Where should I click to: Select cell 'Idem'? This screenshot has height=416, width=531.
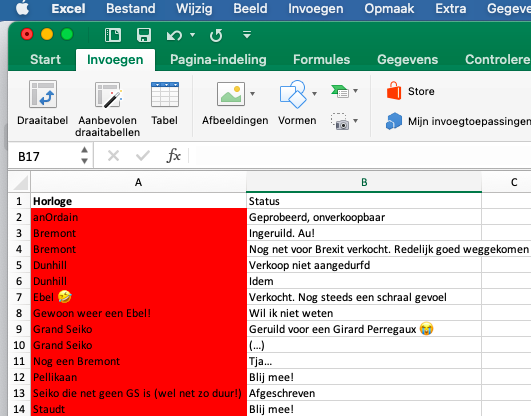coord(364,281)
